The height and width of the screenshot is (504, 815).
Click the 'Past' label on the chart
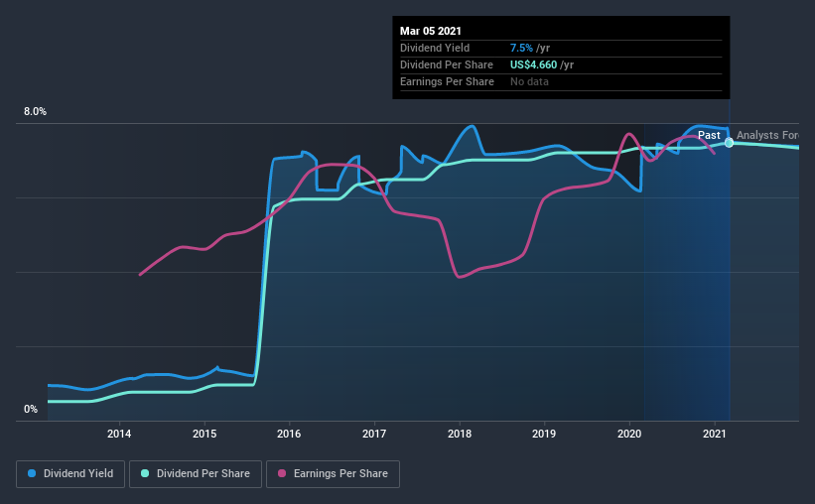pos(709,135)
